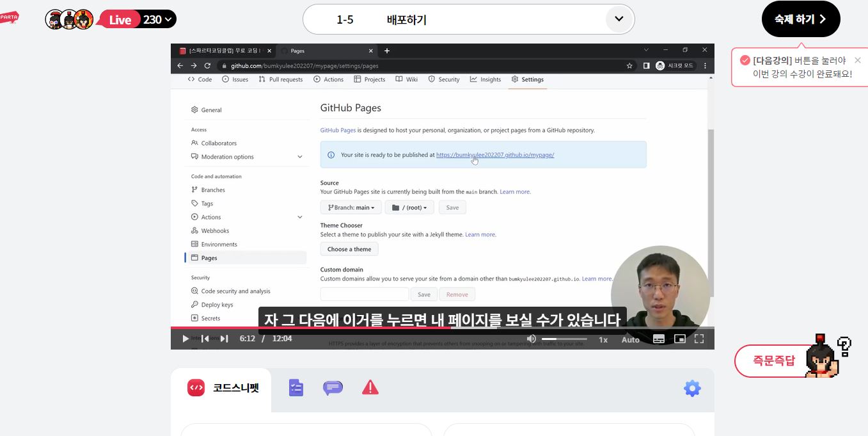Open a new browser tab with plus

[386, 51]
